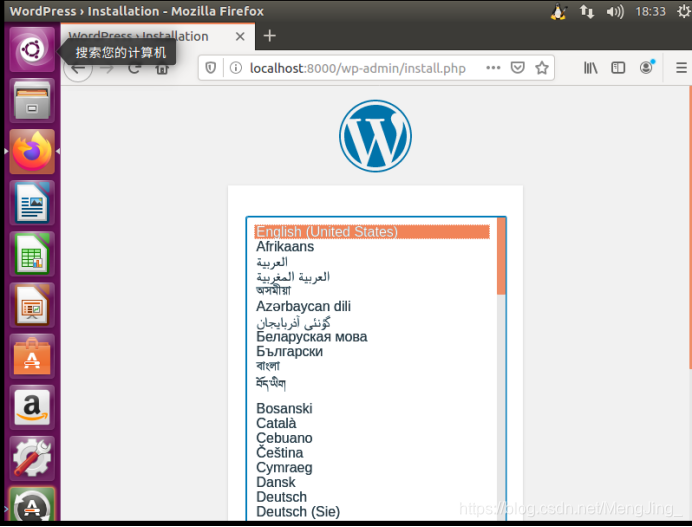Click network indicator in top panel
This screenshot has width=692, height=527.
pyautogui.click(x=587, y=11)
